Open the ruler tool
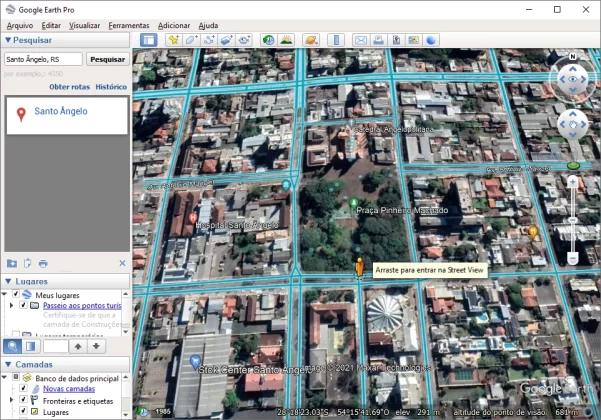This screenshot has height=420, width=601. (x=336, y=40)
